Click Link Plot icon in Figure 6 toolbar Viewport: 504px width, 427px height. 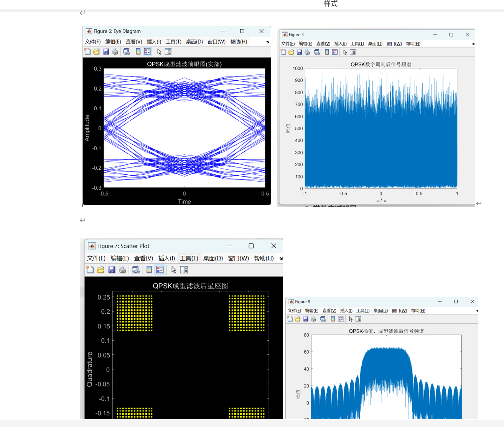[x=126, y=51]
